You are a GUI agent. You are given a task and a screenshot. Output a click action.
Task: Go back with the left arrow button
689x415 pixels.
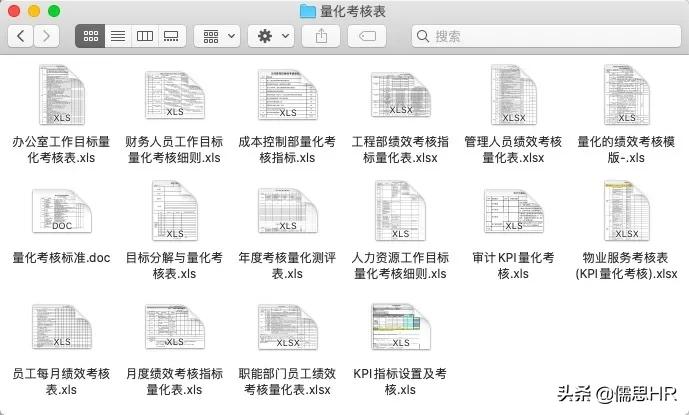(x=20, y=36)
